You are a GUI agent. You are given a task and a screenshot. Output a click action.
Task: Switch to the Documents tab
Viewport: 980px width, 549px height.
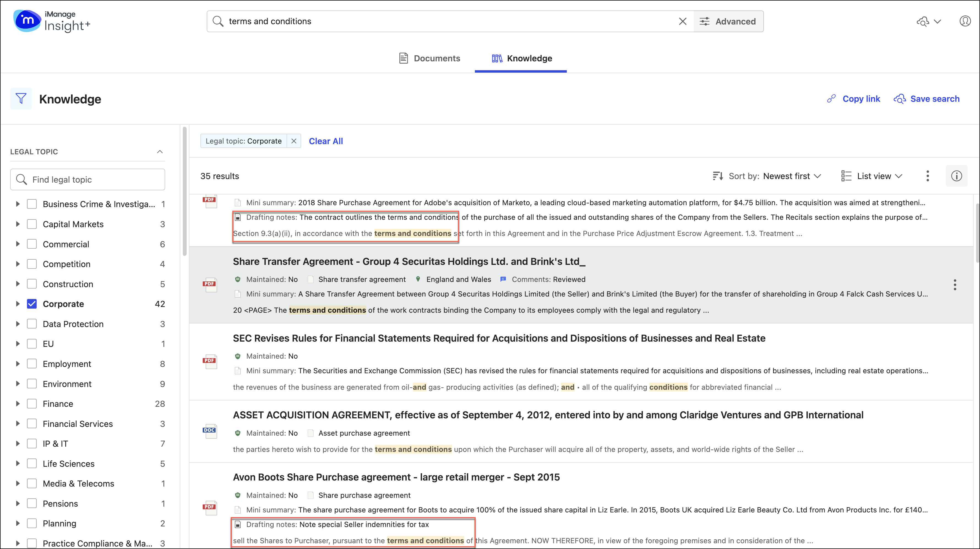(x=430, y=58)
